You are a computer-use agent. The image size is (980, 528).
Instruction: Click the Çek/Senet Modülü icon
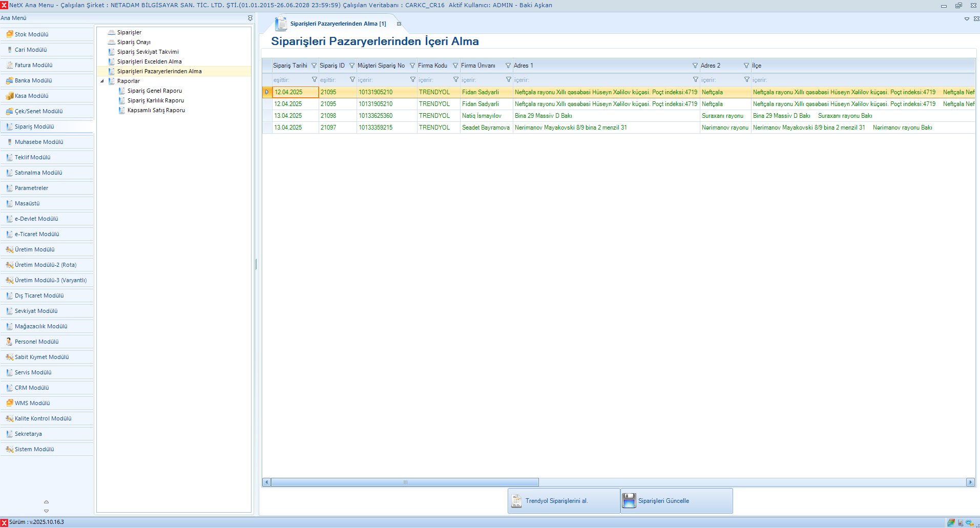[9, 111]
